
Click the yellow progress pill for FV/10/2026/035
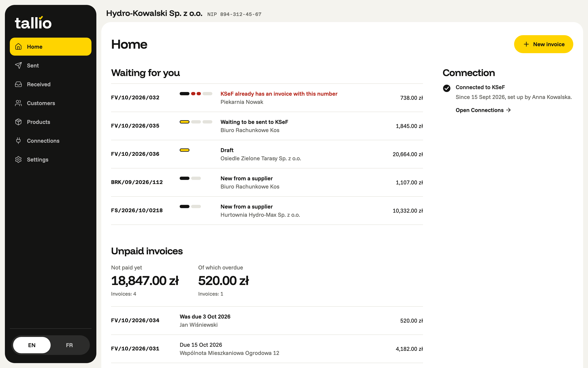[184, 122]
